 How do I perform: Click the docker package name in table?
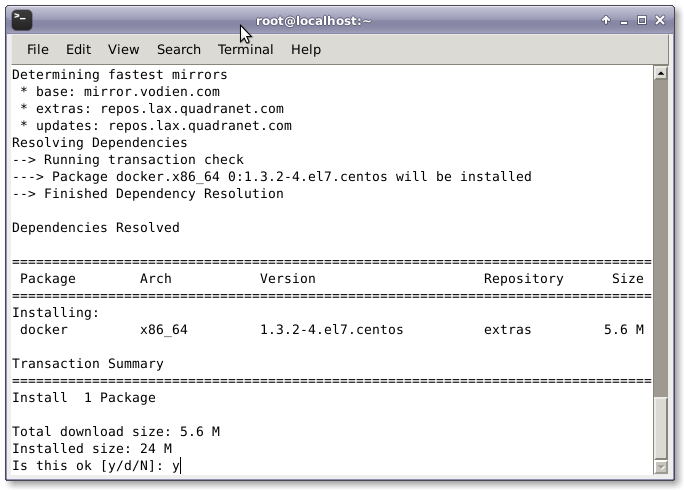[44, 329]
